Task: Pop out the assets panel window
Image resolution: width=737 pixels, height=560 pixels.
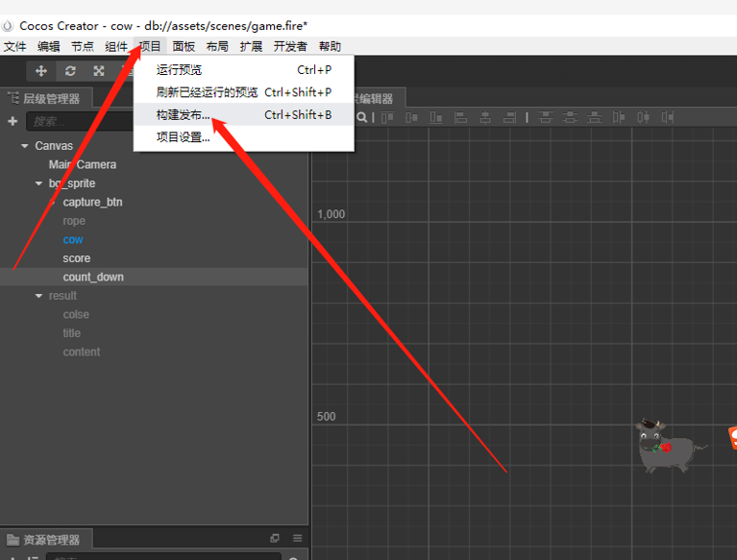Action: pyautogui.click(x=275, y=538)
